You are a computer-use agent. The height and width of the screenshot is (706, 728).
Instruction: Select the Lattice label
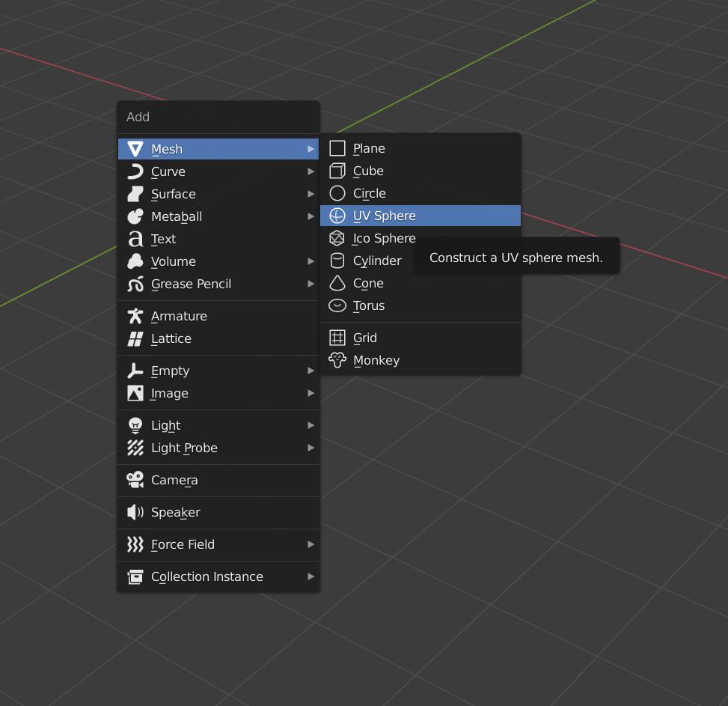[x=171, y=338]
